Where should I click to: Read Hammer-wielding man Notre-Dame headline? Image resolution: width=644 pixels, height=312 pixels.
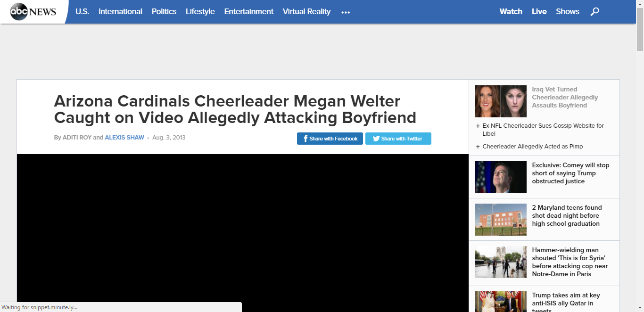click(570, 262)
